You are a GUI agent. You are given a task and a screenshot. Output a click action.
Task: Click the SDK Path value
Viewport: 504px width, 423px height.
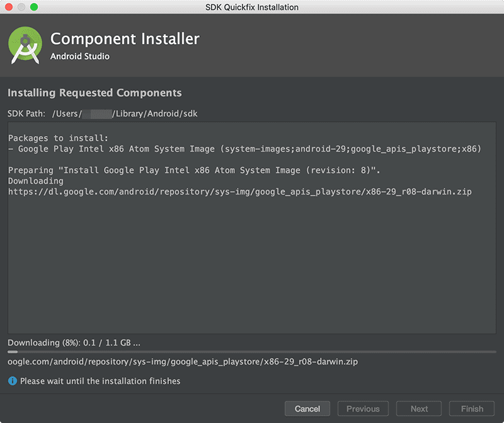(x=125, y=114)
